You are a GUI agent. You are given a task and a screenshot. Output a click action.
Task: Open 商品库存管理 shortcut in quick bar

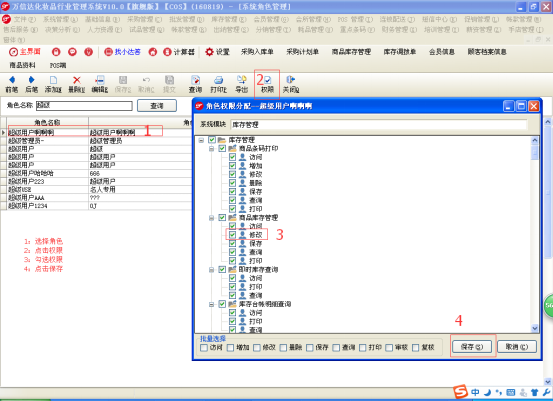351,52
